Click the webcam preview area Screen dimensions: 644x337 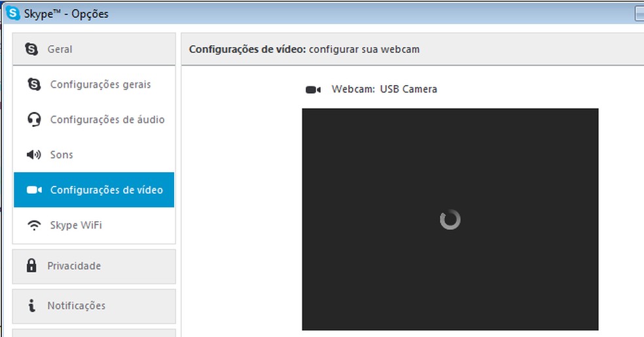click(x=450, y=219)
